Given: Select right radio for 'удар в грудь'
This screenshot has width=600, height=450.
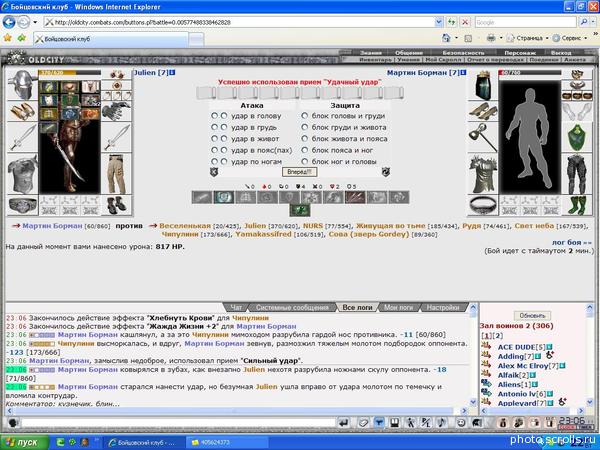Looking at the screenshot, I should pyautogui.click(x=224, y=127).
